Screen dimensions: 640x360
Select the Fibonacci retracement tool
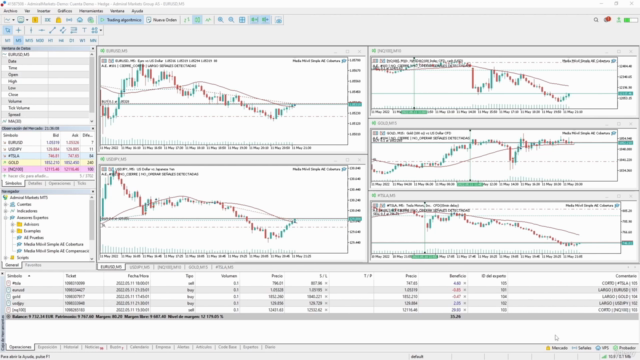tap(73, 30)
